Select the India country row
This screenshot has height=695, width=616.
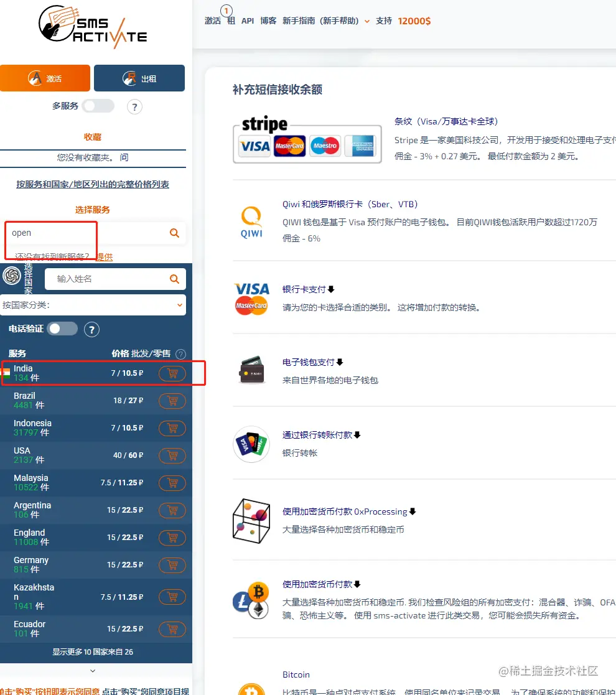pyautogui.click(x=96, y=373)
